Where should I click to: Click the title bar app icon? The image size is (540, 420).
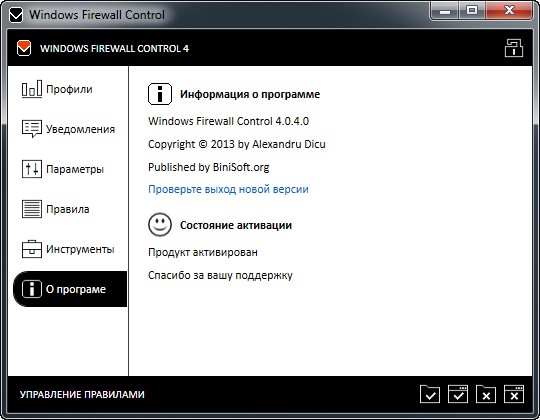tap(16, 15)
